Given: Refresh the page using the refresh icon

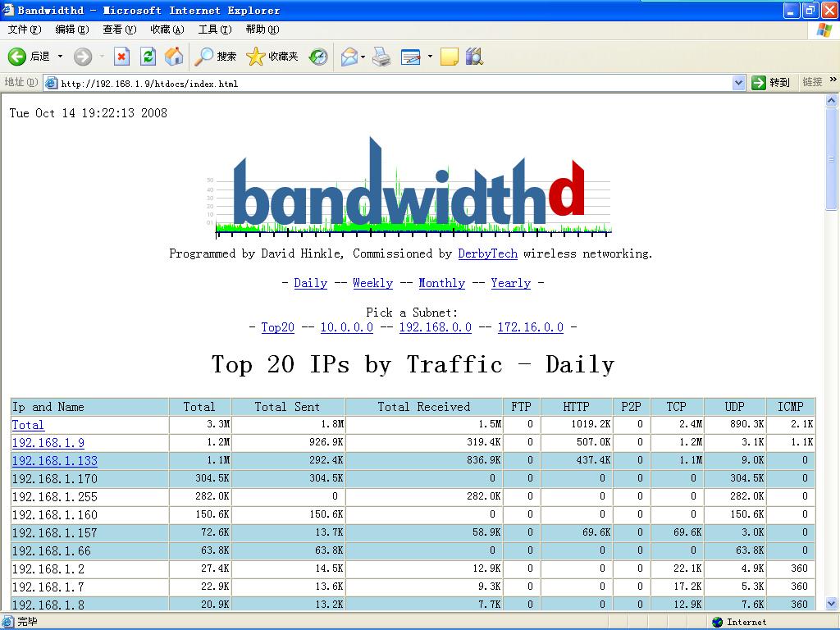Looking at the screenshot, I should [x=148, y=57].
